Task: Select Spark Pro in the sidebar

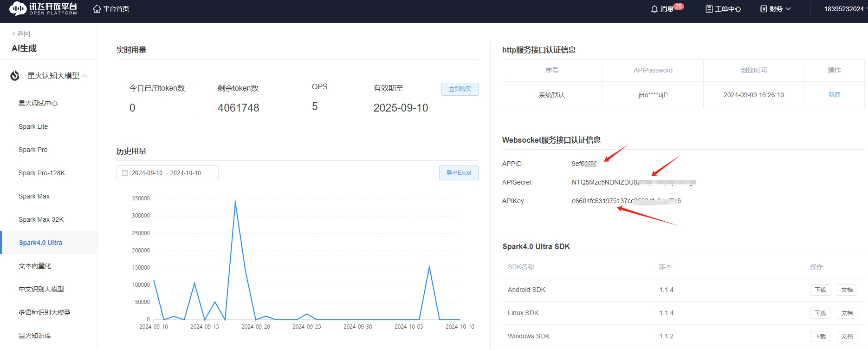Action: pos(33,150)
